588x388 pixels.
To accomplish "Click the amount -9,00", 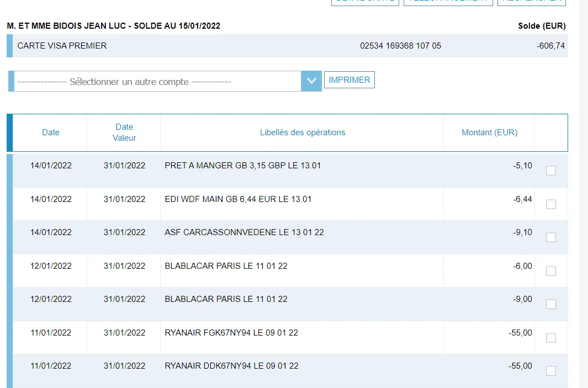I will [x=522, y=299].
